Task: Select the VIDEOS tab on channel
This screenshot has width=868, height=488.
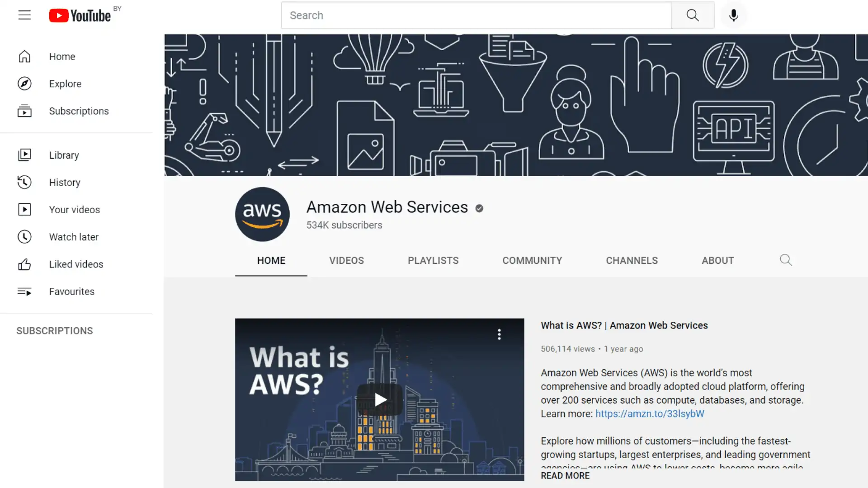Action: coord(346,260)
